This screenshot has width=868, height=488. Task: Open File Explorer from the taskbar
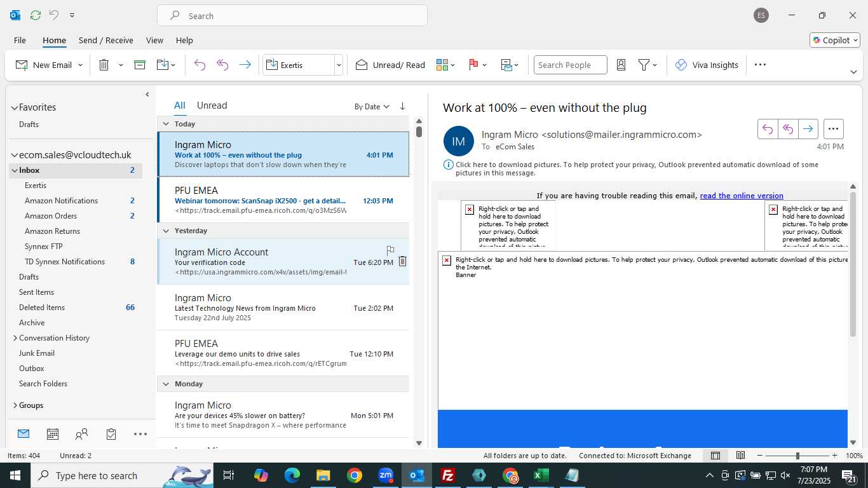323,475
